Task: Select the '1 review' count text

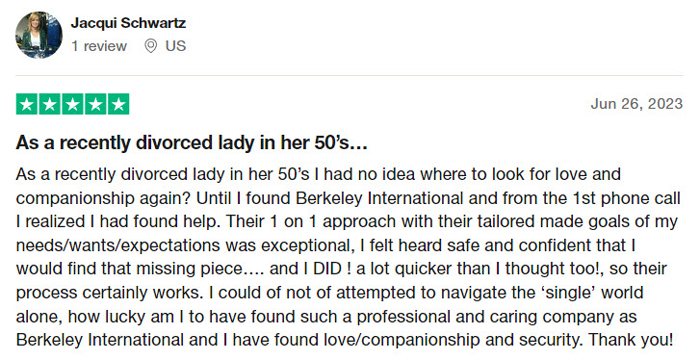Action: 99,46
